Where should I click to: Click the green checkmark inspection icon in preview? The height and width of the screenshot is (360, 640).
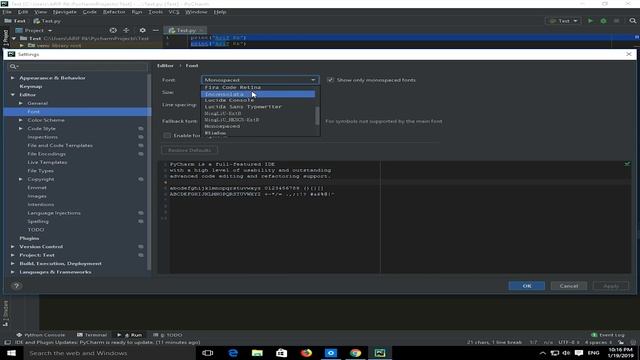627,164
